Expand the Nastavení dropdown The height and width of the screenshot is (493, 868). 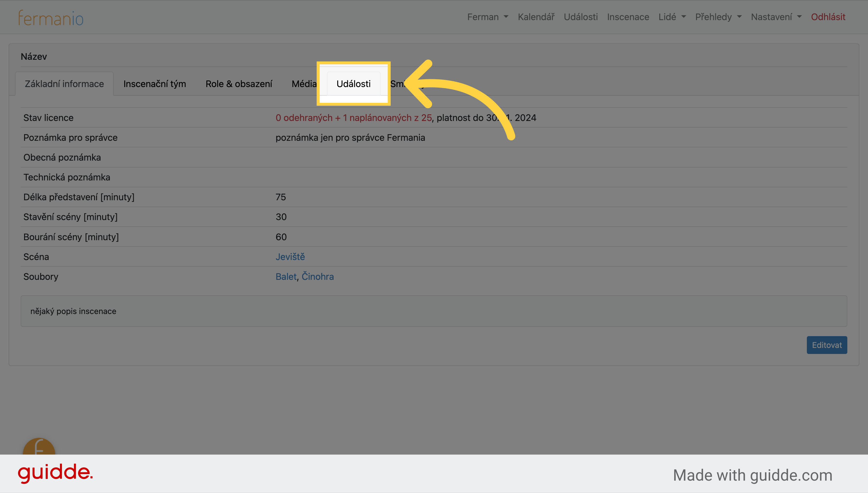pyautogui.click(x=776, y=17)
